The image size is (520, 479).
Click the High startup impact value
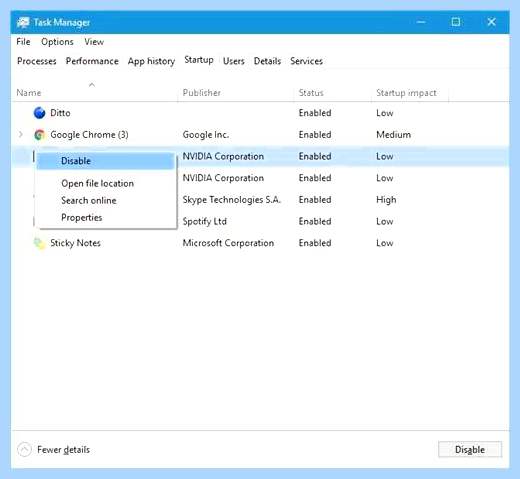pos(386,200)
